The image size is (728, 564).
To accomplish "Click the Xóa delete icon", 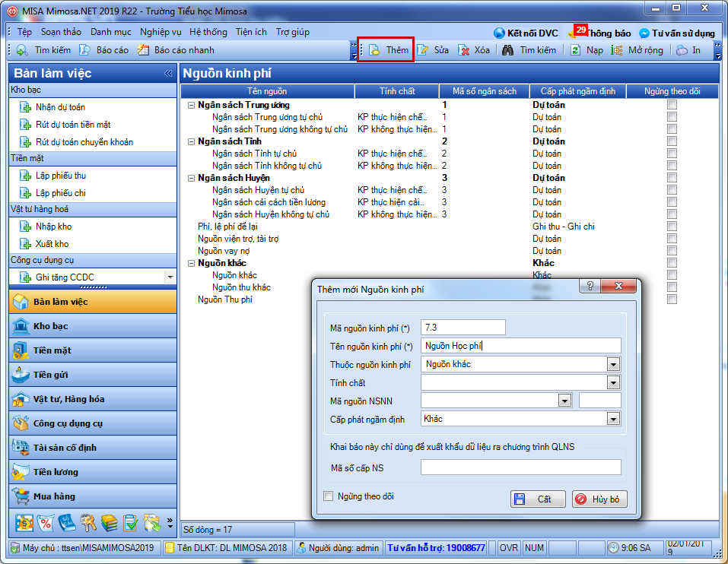I will [x=463, y=50].
